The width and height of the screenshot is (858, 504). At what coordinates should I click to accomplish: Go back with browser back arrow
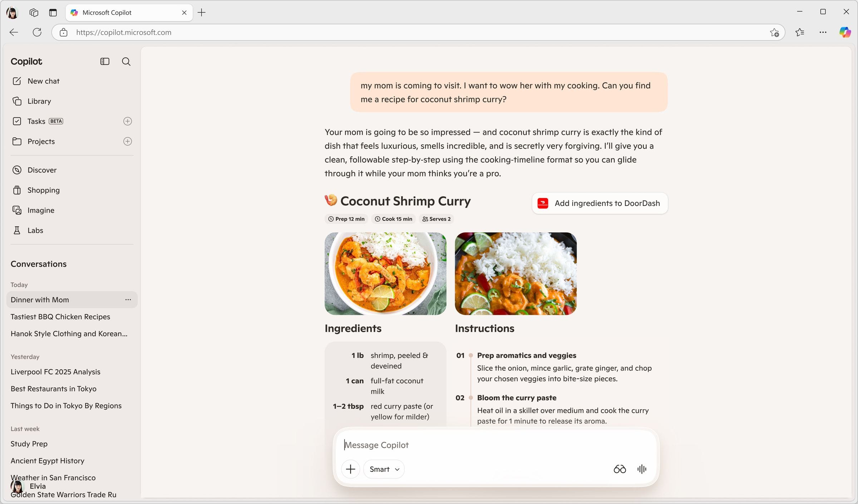[x=14, y=32]
